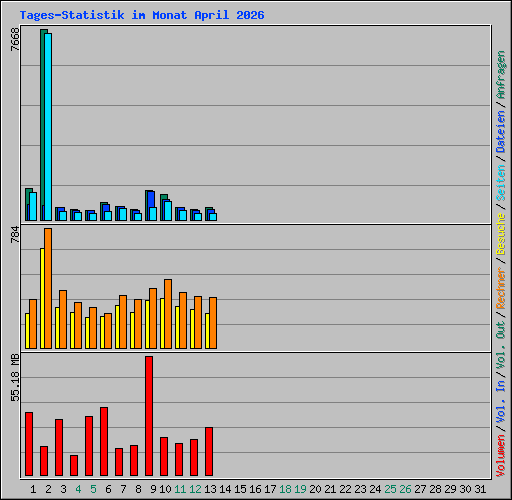Click day 17 on the x-axis

pyautogui.click(x=270, y=489)
